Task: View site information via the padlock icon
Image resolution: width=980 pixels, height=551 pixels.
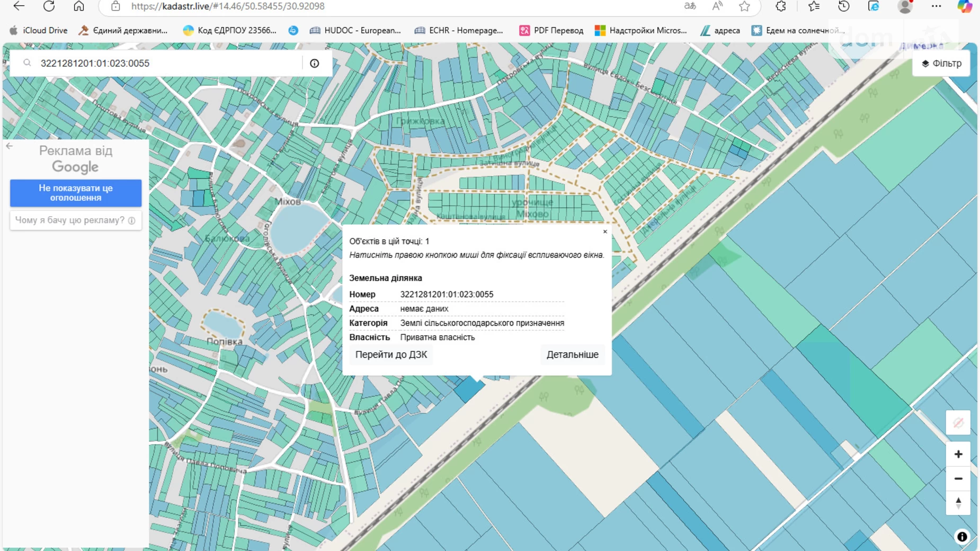Action: point(115,6)
